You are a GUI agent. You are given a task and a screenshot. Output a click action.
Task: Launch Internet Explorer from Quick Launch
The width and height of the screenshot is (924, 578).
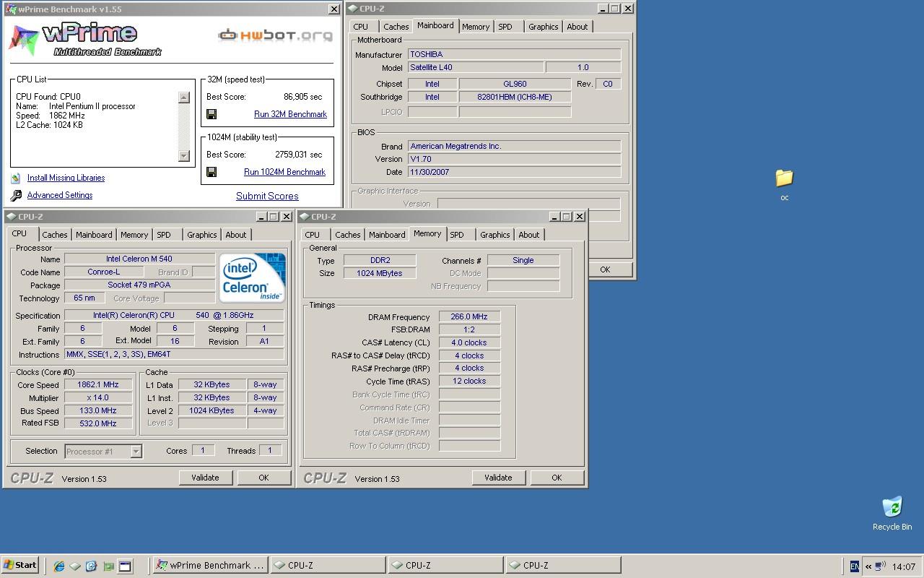coord(59,566)
